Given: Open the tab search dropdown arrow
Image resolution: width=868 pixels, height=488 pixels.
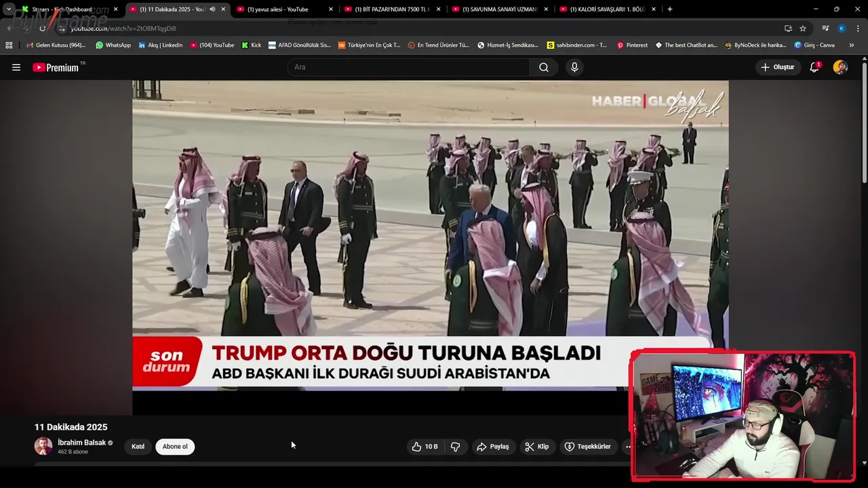Looking at the screenshot, I should 9,9.
